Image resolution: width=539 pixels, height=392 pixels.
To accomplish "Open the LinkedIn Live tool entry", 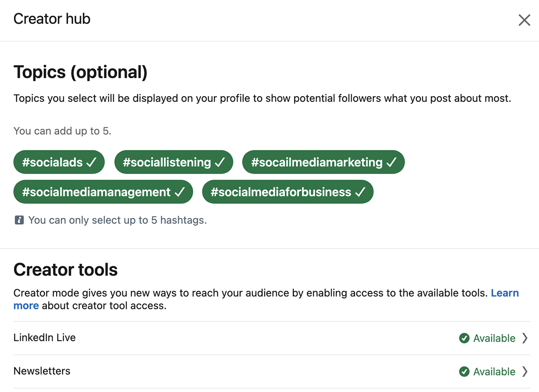I will click(44, 338).
